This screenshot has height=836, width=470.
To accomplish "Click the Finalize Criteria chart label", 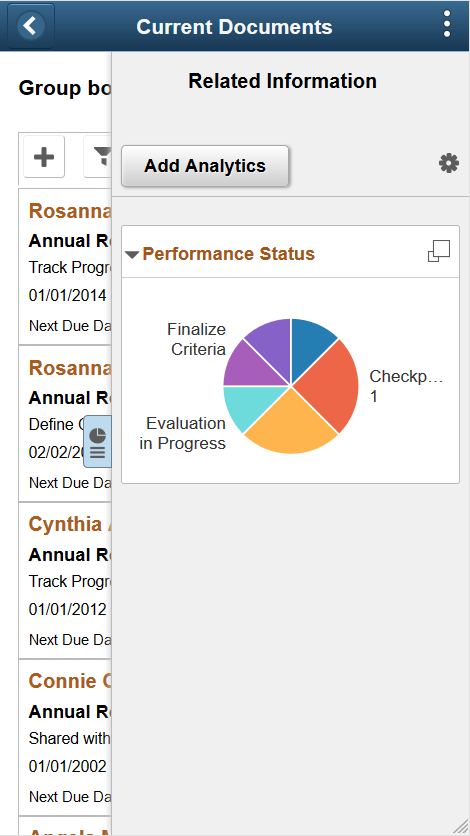I will pos(197,339).
